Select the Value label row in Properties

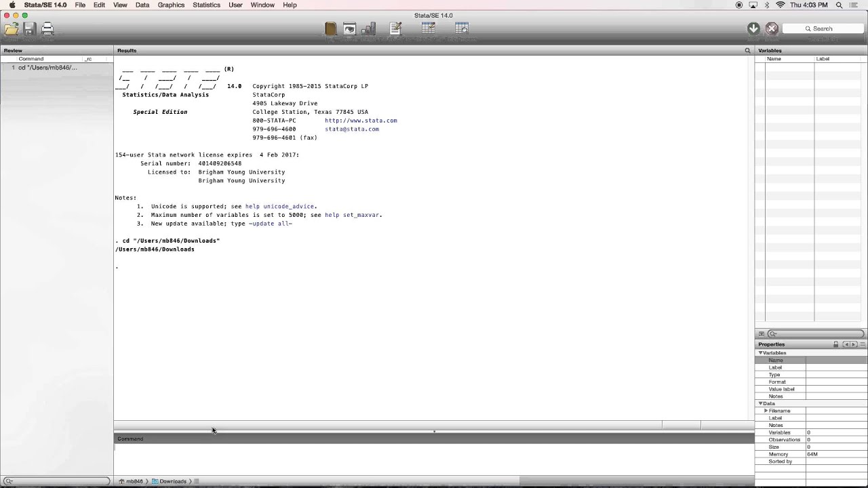click(811, 389)
